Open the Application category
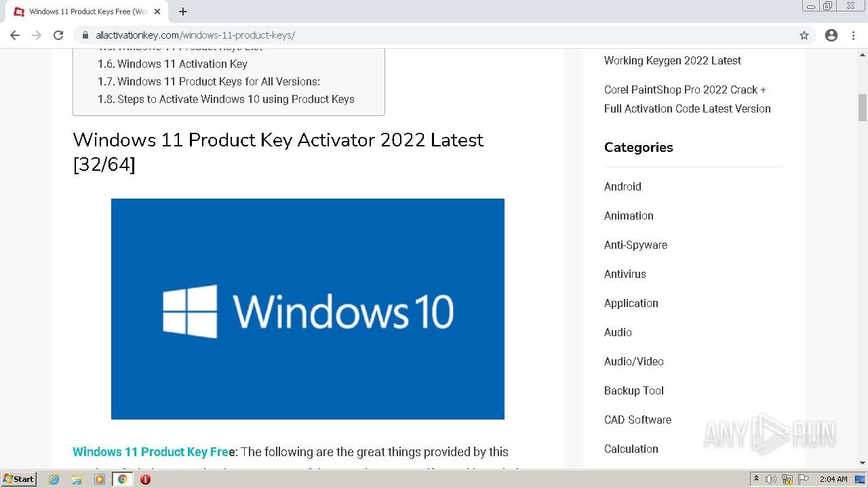This screenshot has width=868, height=488. 631,303
